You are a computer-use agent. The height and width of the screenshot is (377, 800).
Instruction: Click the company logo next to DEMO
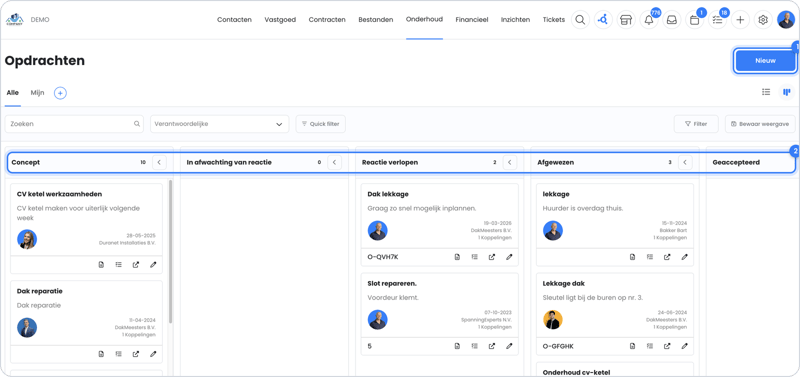pyautogui.click(x=14, y=20)
